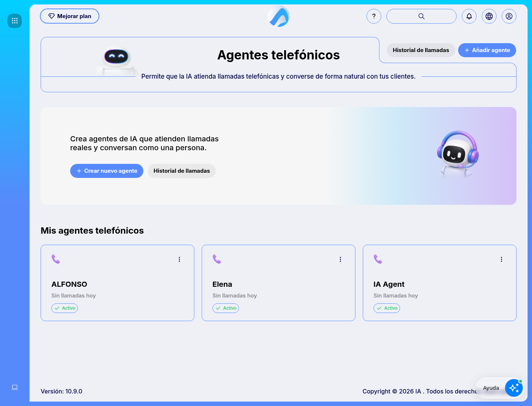Open the help question mark icon
The image size is (532, 406).
point(374,16)
